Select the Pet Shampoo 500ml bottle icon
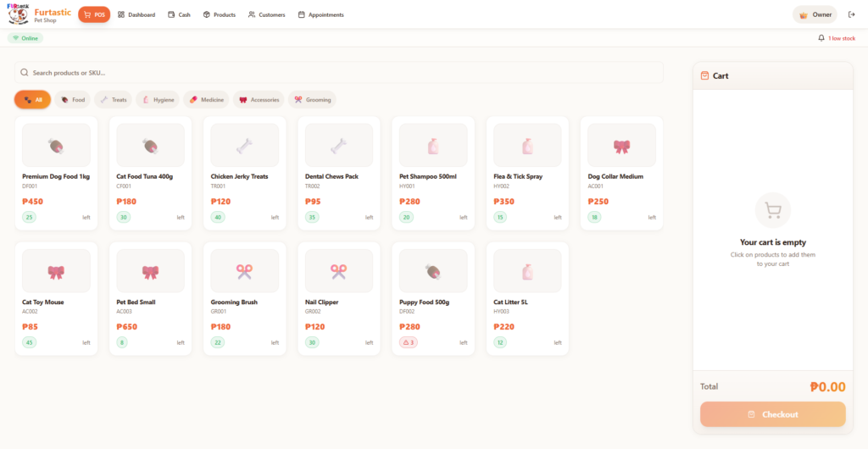This screenshot has height=449, width=868. (x=433, y=146)
